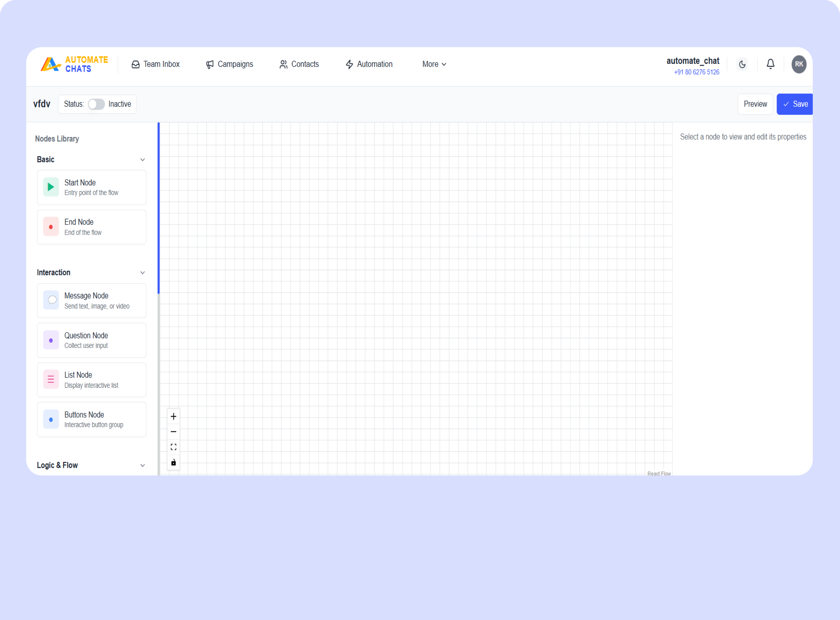
Task: Collapse the Interaction section
Action: (x=143, y=273)
